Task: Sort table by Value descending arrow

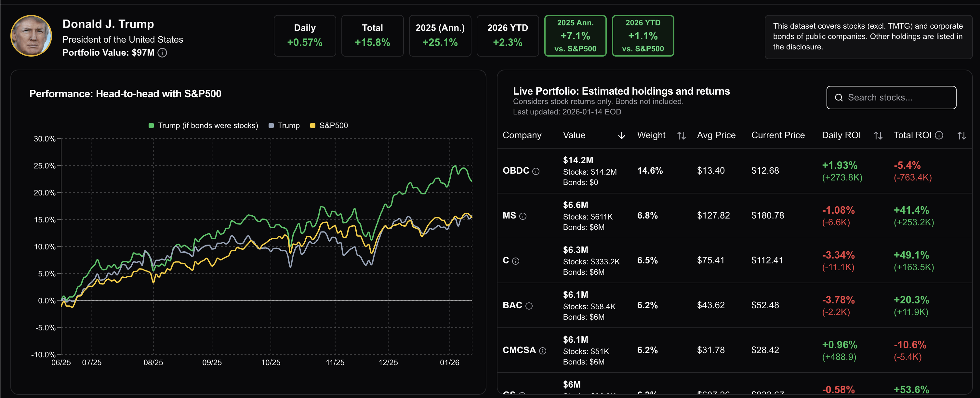Action: pos(621,136)
